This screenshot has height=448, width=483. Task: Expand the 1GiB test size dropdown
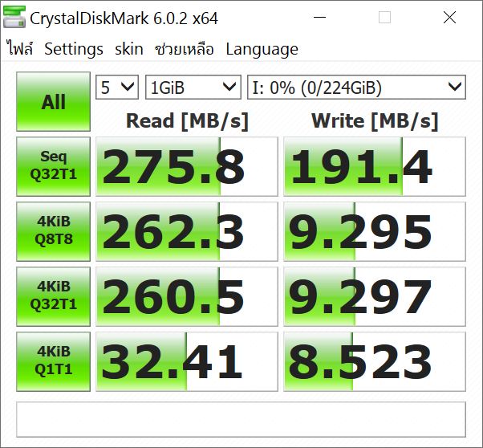193,87
